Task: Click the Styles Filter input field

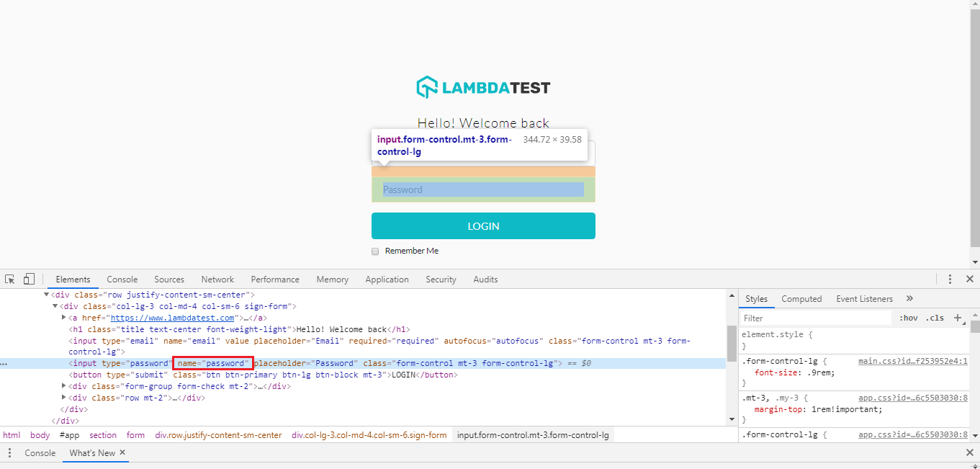Action: 816,318
